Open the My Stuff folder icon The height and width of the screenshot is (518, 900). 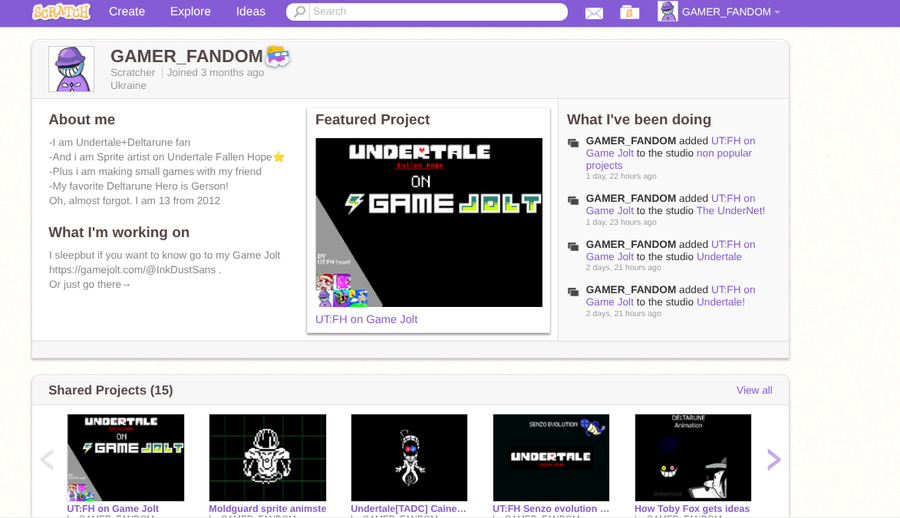coord(630,12)
